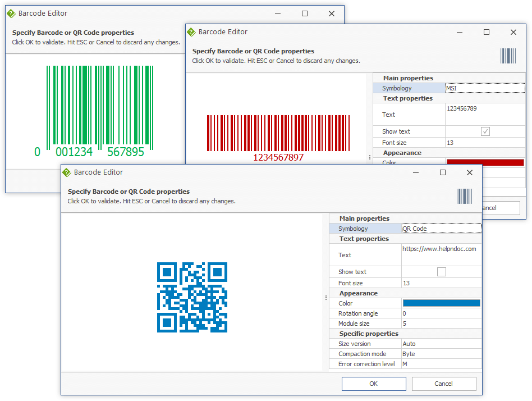Select the Compaction mode Byte value
This screenshot has width=532, height=401.
tap(441, 354)
